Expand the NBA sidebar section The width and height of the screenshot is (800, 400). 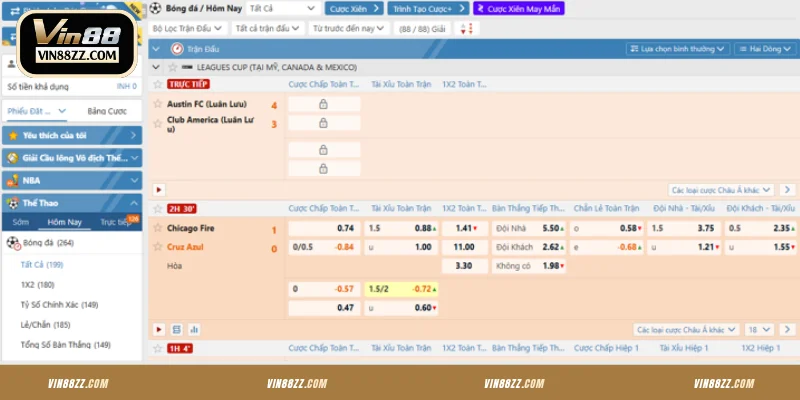pyautogui.click(x=72, y=181)
